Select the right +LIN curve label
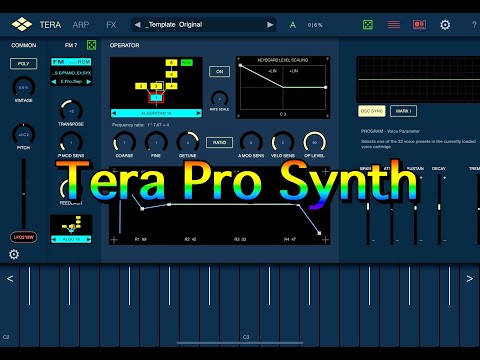 (x=294, y=71)
